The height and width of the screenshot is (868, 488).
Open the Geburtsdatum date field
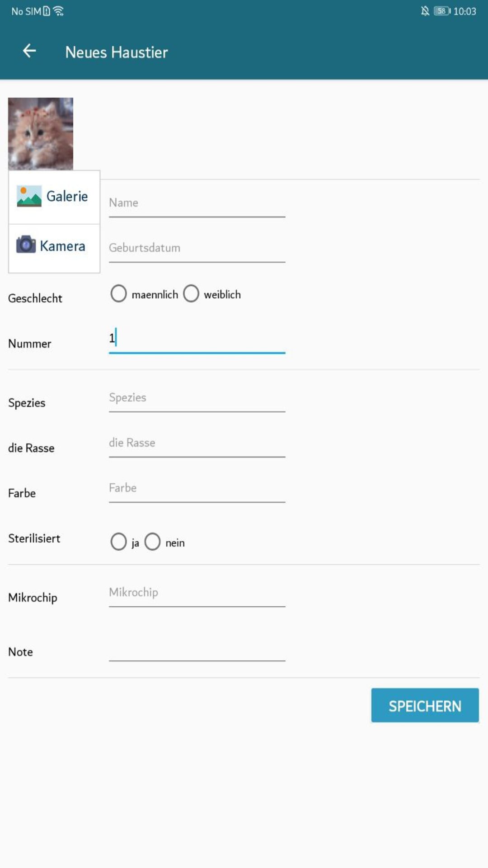click(197, 248)
